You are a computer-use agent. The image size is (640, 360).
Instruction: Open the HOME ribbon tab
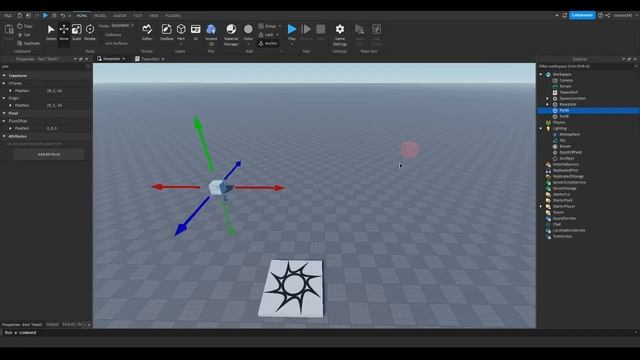(x=82, y=16)
